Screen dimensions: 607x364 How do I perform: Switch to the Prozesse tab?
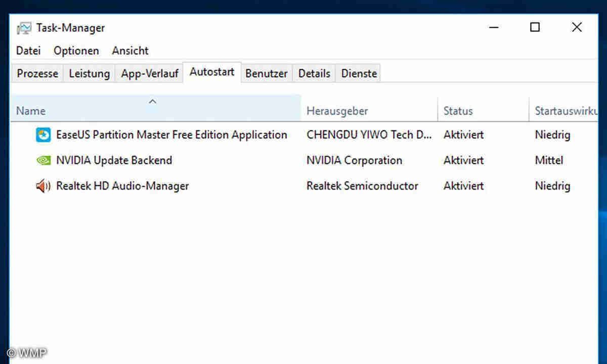tap(37, 73)
